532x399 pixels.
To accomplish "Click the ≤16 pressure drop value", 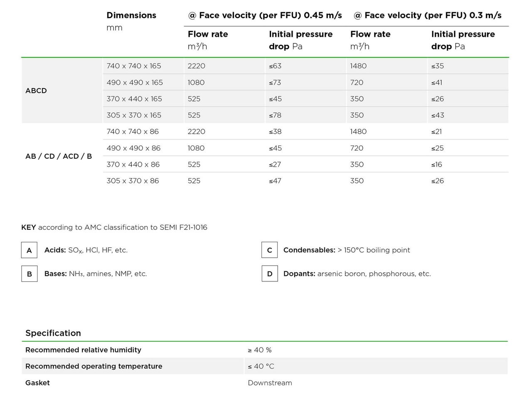I will (437, 165).
